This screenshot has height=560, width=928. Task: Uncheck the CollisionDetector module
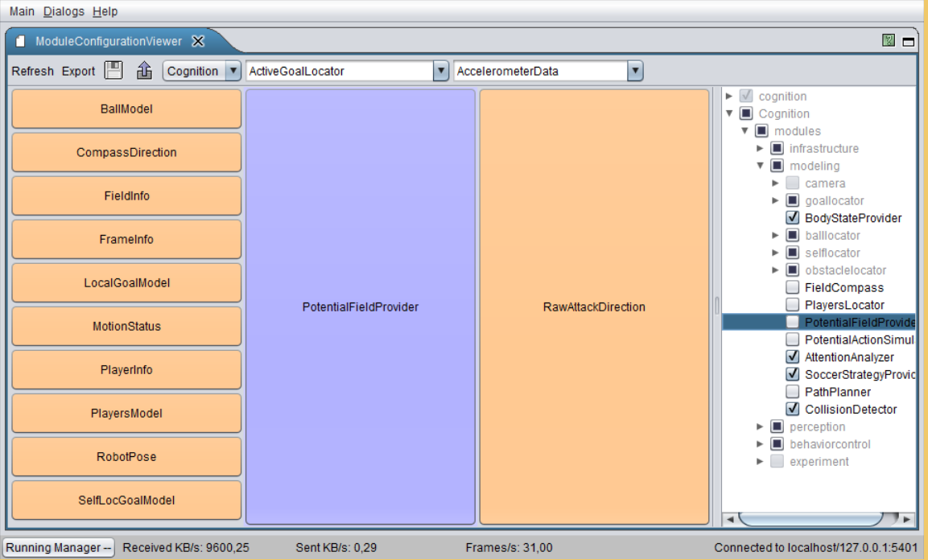pyautogui.click(x=793, y=410)
